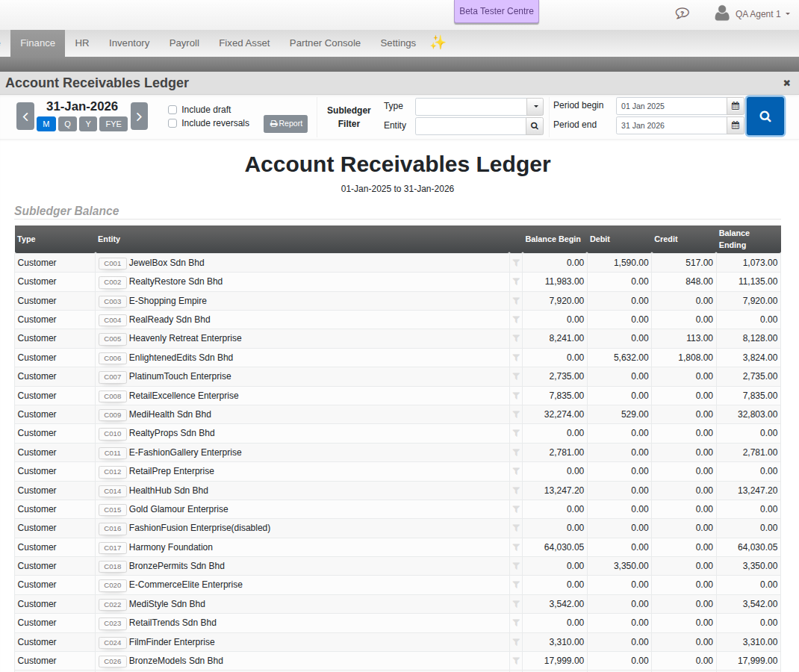The image size is (799, 672).
Task: Filter ledger by E-FashionGallery Enterprise row
Action: pos(516,452)
